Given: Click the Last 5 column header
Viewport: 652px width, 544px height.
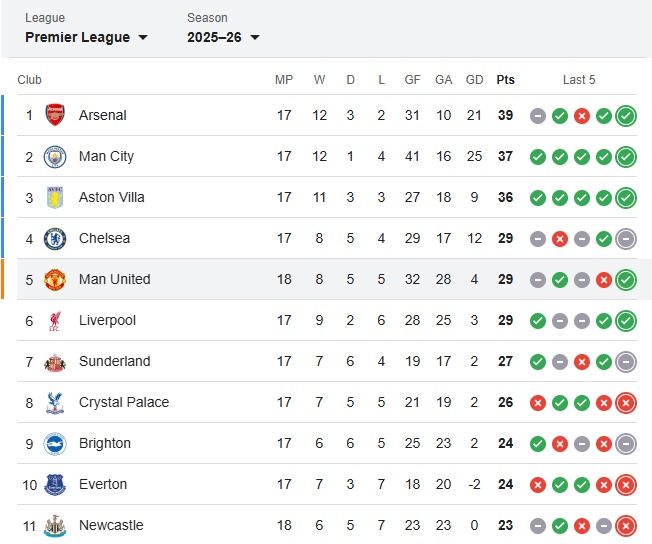Looking at the screenshot, I should click(579, 79).
